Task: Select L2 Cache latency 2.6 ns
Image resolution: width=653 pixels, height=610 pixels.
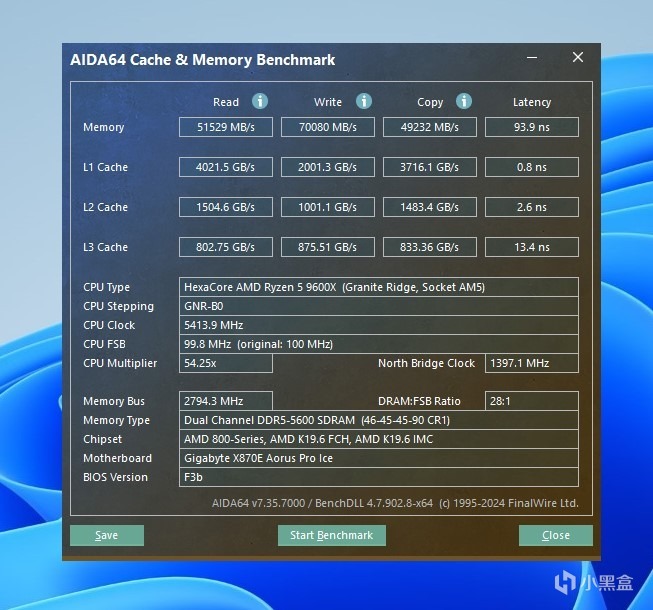Action: pyautogui.click(x=532, y=207)
